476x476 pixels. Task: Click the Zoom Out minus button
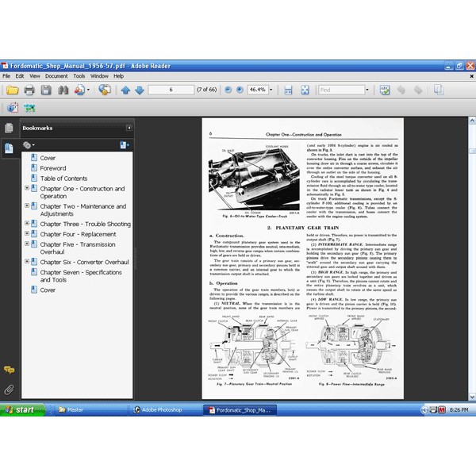tap(228, 90)
